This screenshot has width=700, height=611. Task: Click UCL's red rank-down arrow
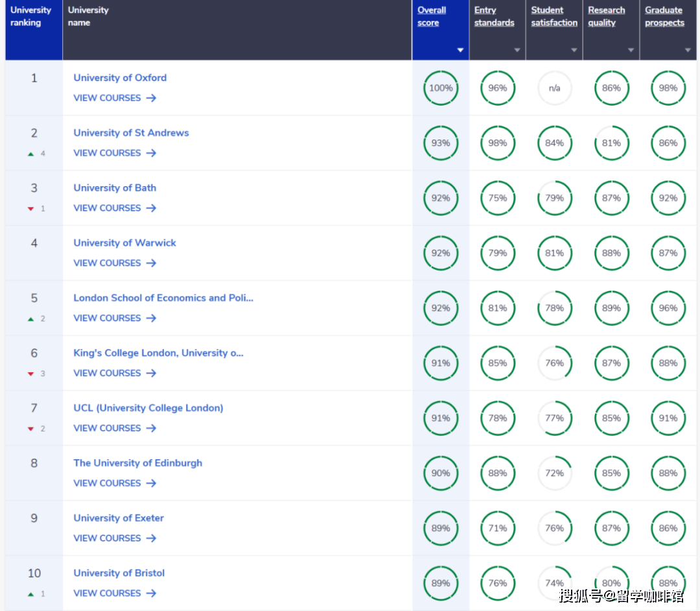31,429
